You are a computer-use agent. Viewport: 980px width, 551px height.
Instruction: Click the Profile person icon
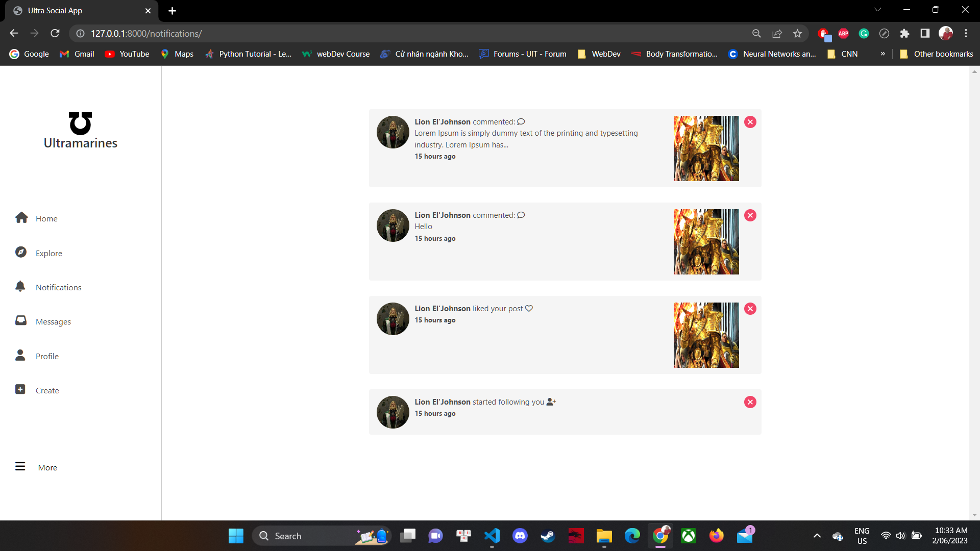[20, 356]
